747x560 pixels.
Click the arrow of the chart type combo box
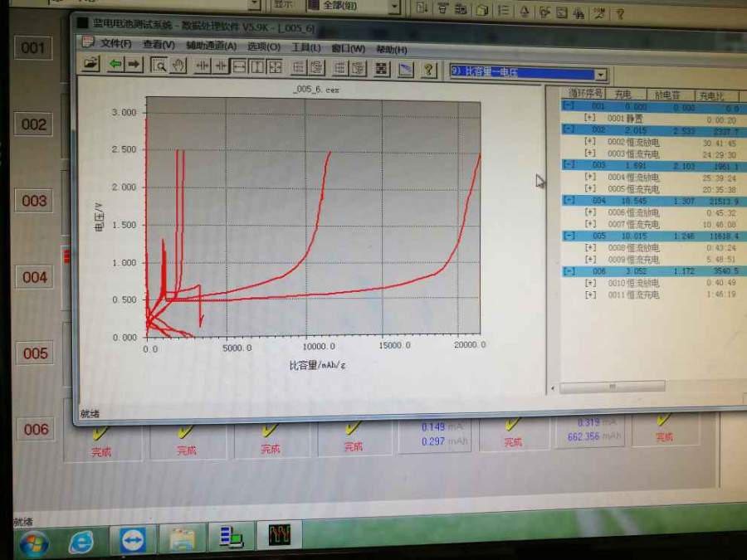[x=601, y=75]
